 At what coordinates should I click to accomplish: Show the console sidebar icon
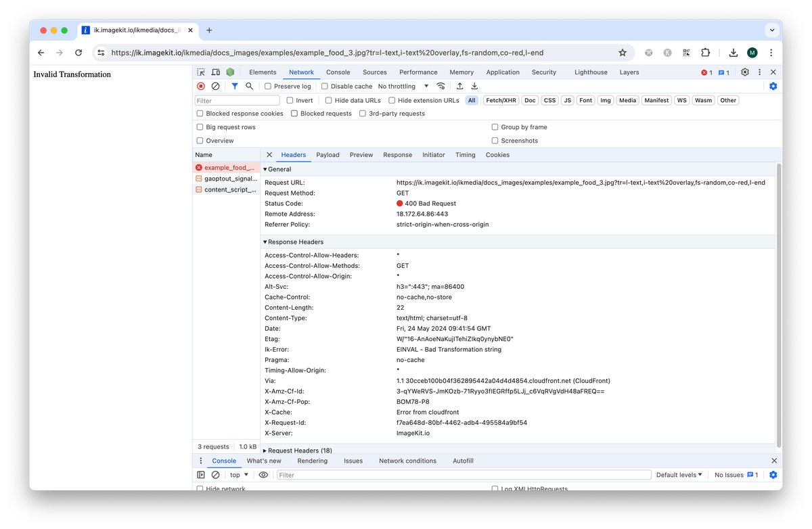[201, 475]
